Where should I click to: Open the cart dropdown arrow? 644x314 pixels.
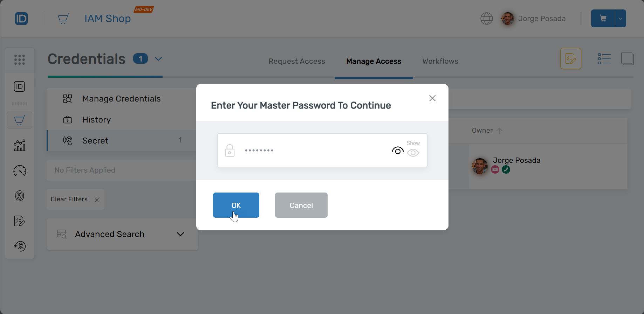pyautogui.click(x=619, y=18)
